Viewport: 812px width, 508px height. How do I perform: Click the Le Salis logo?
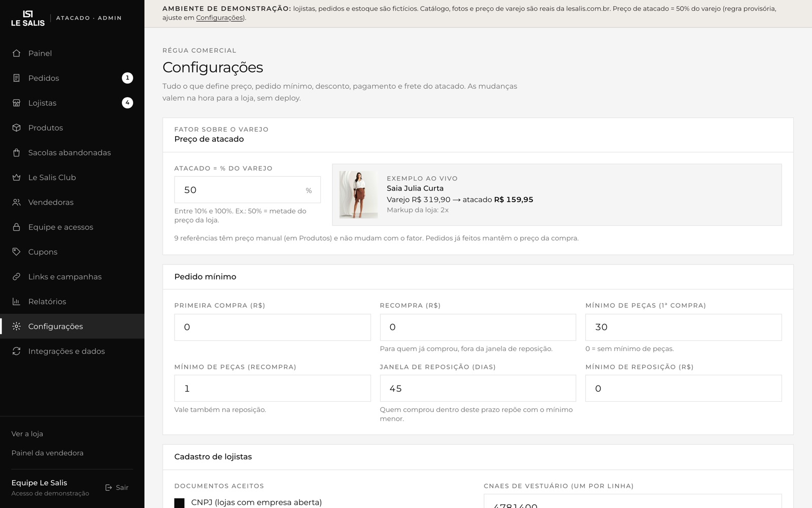pyautogui.click(x=28, y=18)
